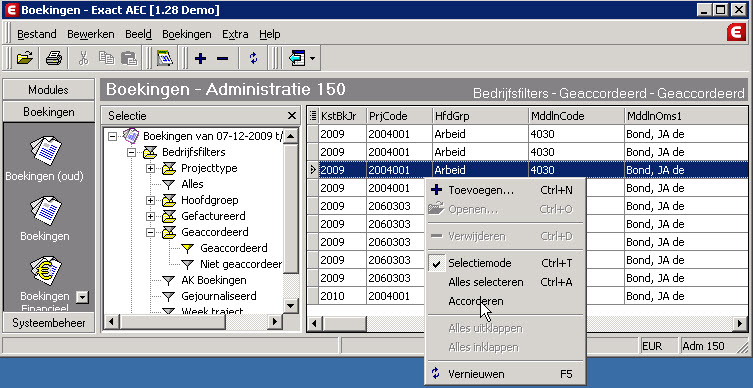Sort by the HfdGrp column header
Image resolution: width=753 pixels, height=388 pixels.
pyautogui.click(x=480, y=116)
